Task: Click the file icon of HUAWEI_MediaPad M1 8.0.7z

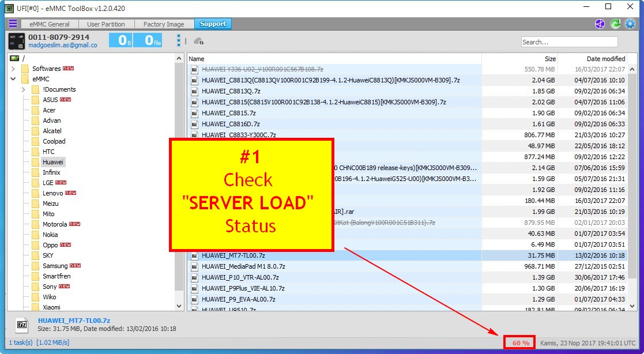Action: tap(194, 266)
